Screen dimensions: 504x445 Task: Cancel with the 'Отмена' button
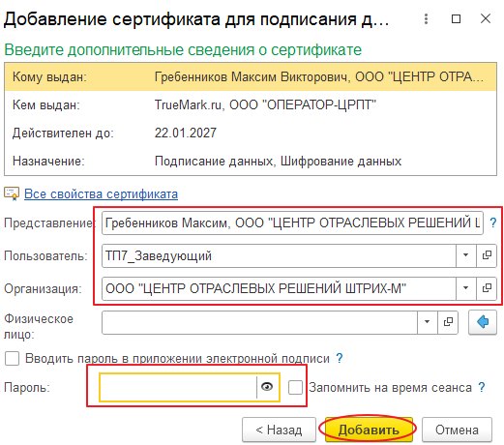pos(457,430)
